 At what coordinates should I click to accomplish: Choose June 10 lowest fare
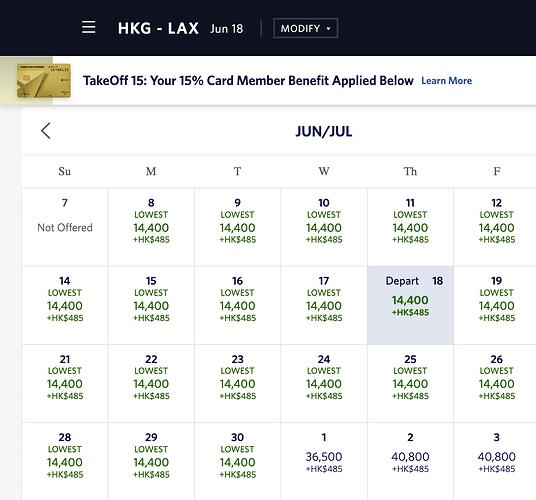pos(324,227)
